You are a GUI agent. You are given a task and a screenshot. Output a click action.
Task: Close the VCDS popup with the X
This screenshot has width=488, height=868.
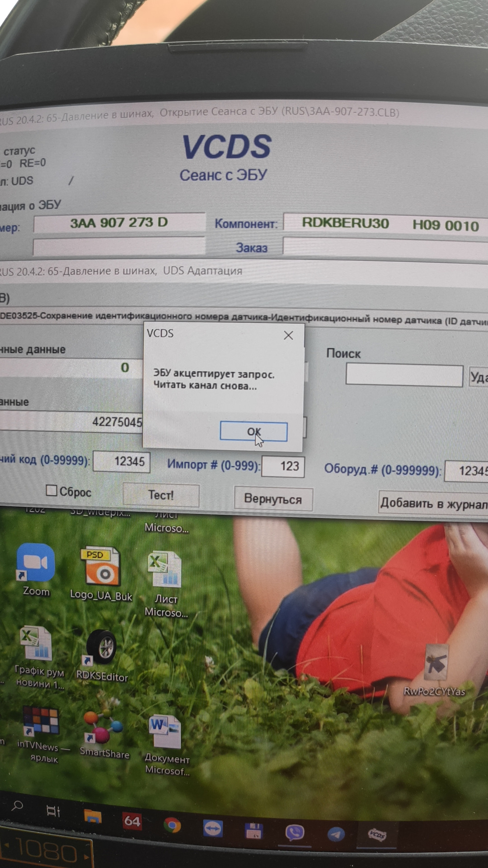tap(288, 335)
